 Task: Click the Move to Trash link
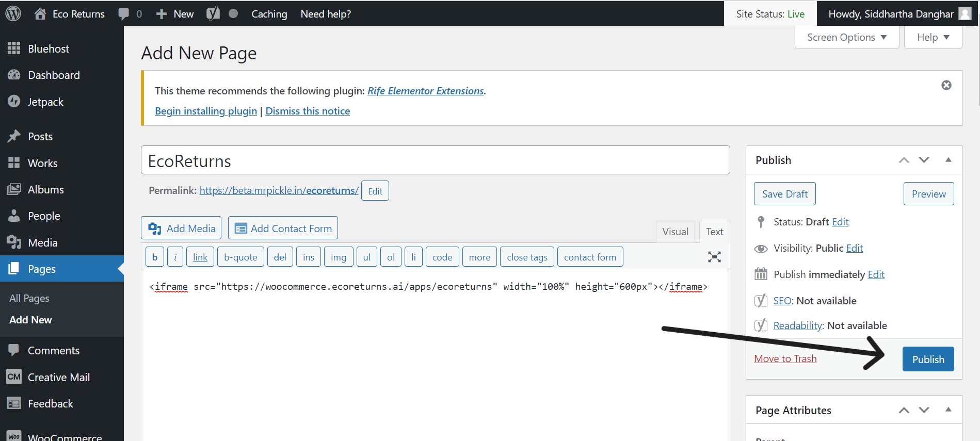(x=785, y=358)
